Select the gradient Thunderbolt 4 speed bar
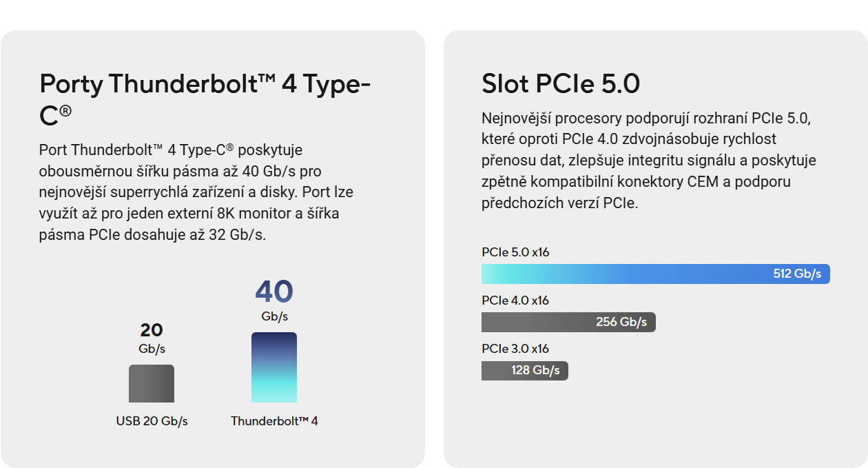This screenshot has height=468, width=868. [274, 367]
